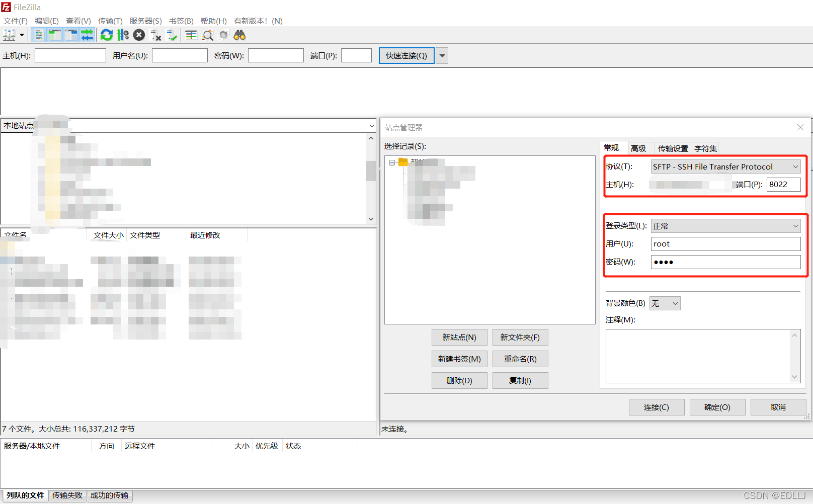Toggle remote directory tree display icon
This screenshot has width=813, height=504.
[71, 35]
